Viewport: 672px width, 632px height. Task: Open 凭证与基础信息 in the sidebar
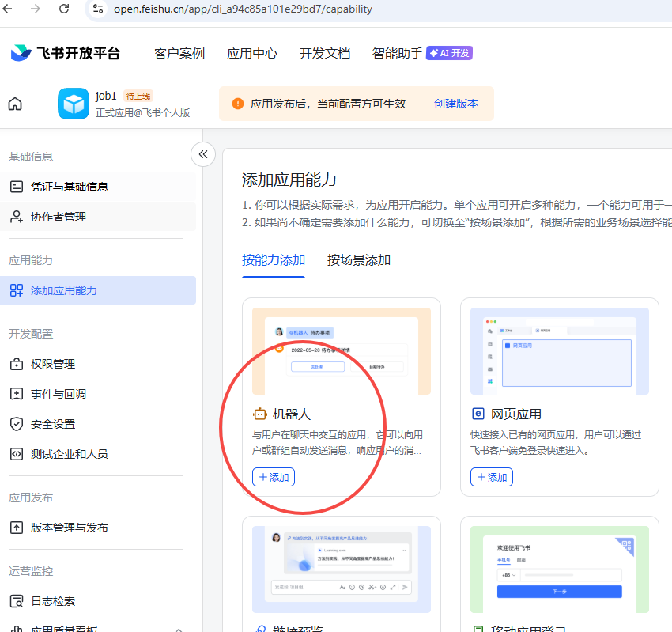(x=98, y=187)
